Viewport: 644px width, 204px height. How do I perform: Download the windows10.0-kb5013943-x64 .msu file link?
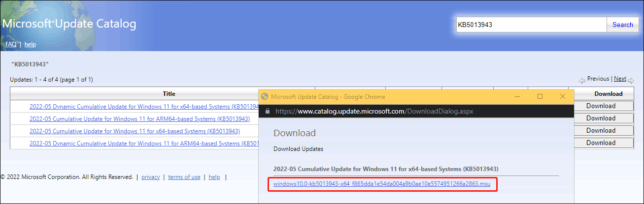pos(382,184)
